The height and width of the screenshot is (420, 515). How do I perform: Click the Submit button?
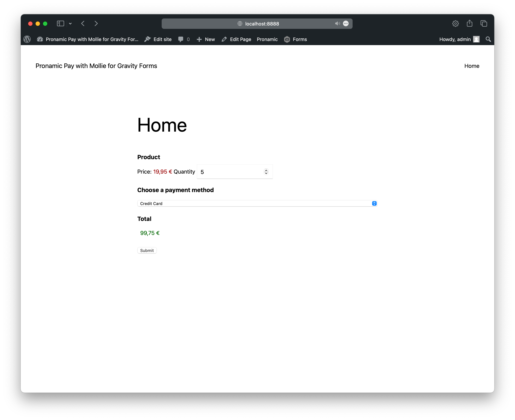pyautogui.click(x=147, y=250)
